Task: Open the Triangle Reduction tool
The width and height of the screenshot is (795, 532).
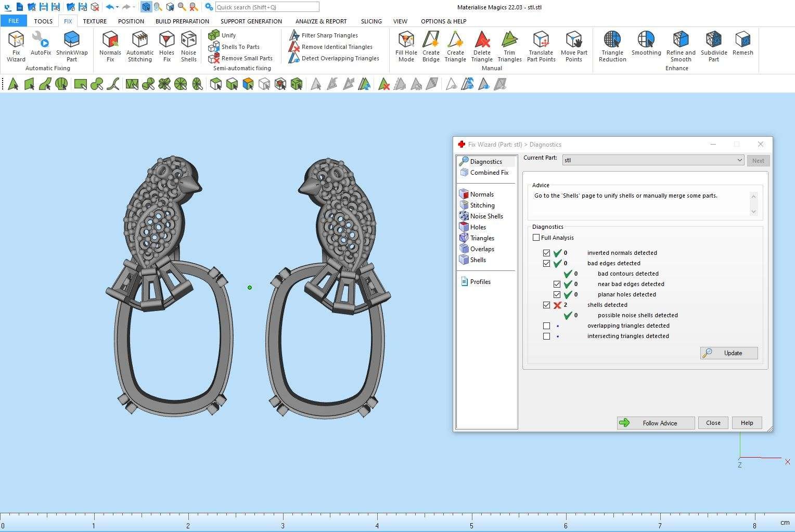Action: (612, 45)
